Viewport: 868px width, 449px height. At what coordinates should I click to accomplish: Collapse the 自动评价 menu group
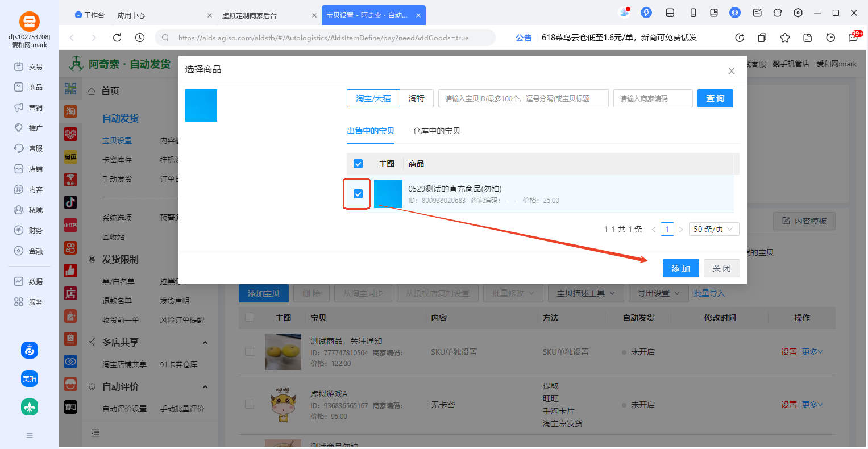pyautogui.click(x=205, y=386)
